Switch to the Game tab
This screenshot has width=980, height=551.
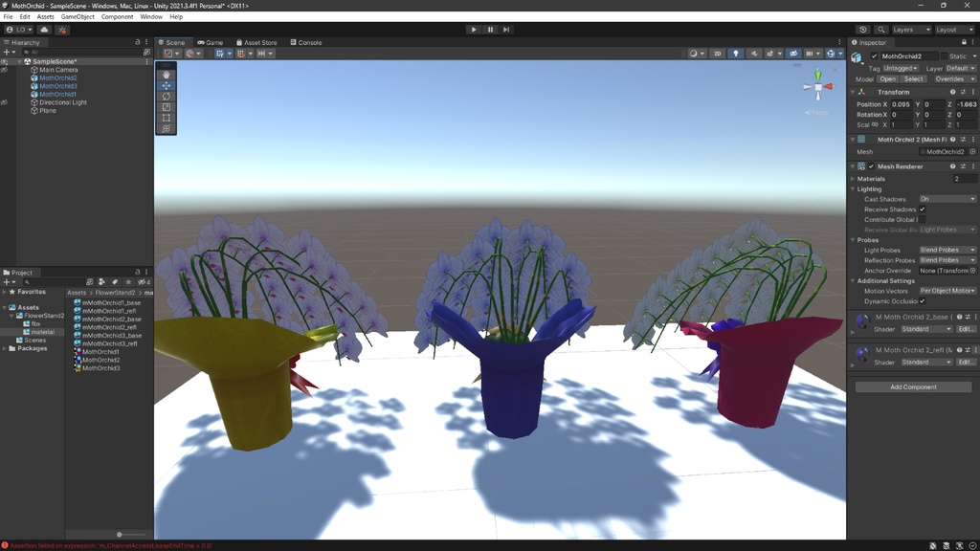pos(211,42)
